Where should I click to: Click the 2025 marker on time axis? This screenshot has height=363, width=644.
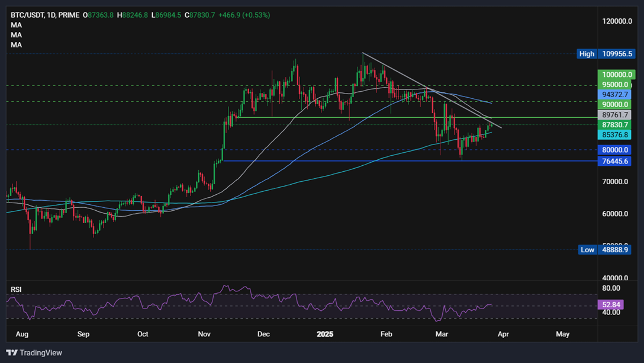[325, 334]
